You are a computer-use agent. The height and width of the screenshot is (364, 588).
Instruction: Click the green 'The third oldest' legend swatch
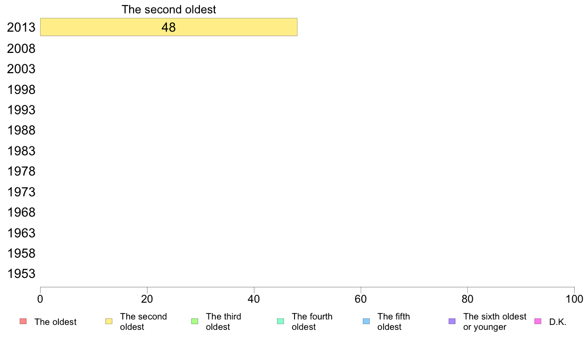point(195,321)
